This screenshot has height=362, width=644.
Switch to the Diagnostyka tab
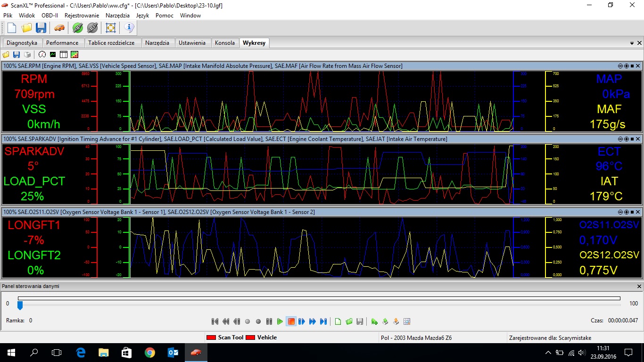(x=22, y=43)
